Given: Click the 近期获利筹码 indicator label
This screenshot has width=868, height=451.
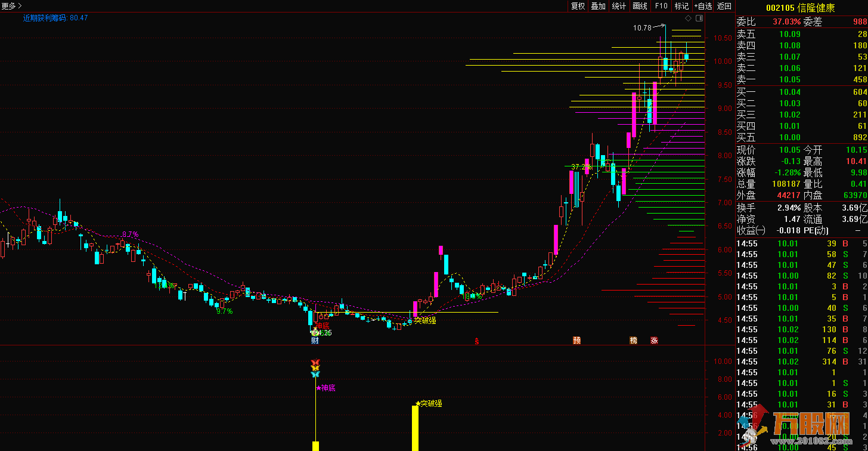Looking at the screenshot, I should pos(55,18).
